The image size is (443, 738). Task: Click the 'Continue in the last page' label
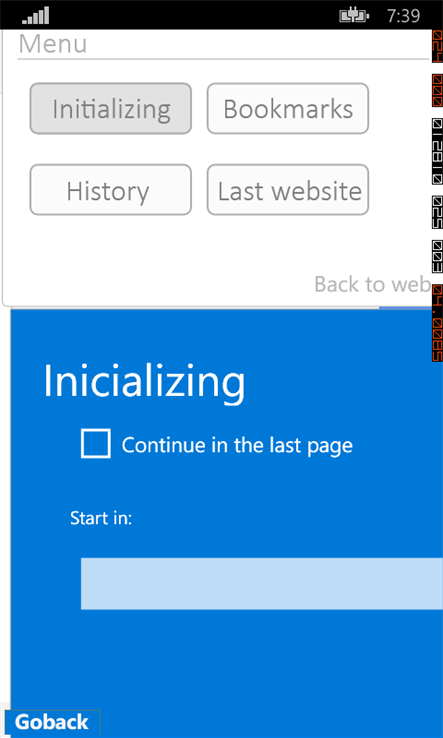237,445
